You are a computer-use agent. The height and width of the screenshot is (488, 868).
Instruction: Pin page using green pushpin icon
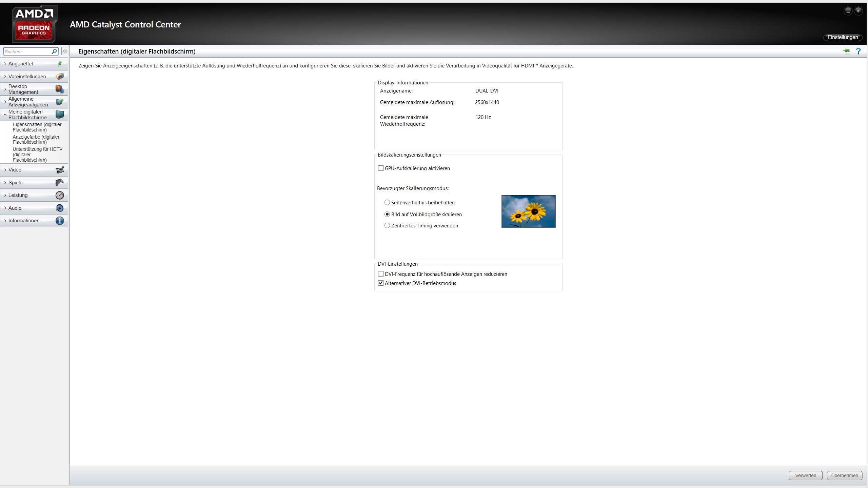coord(846,51)
